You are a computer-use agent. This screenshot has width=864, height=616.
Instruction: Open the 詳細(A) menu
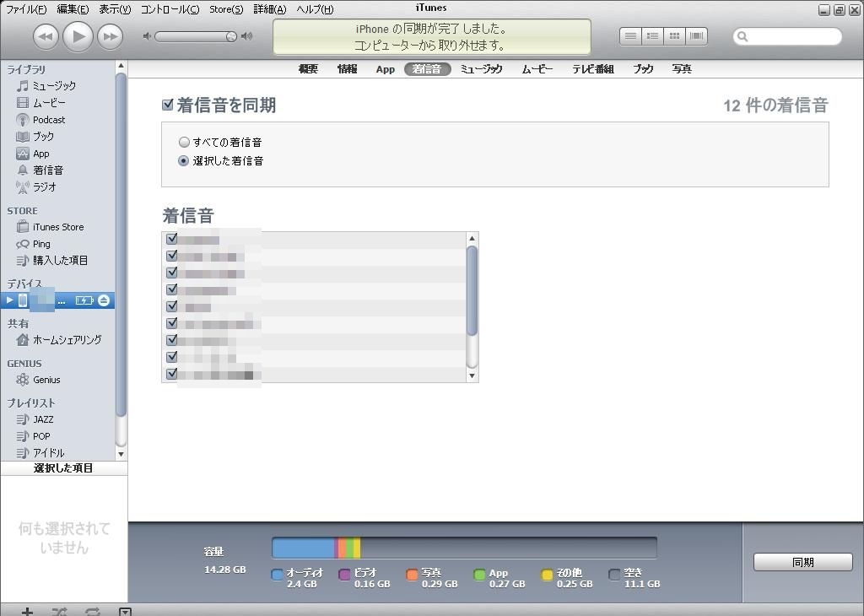270,9
